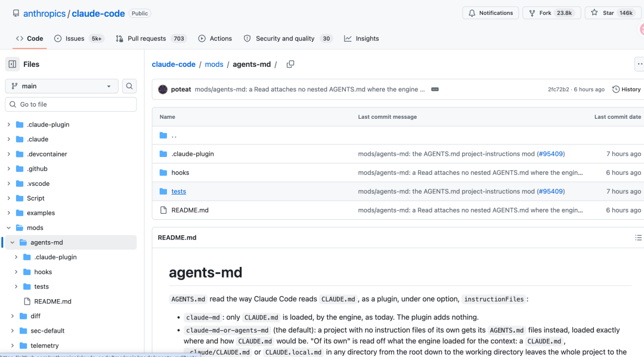Expand the .claude folder chevron
This screenshot has width=644, height=357.
click(x=8, y=139)
